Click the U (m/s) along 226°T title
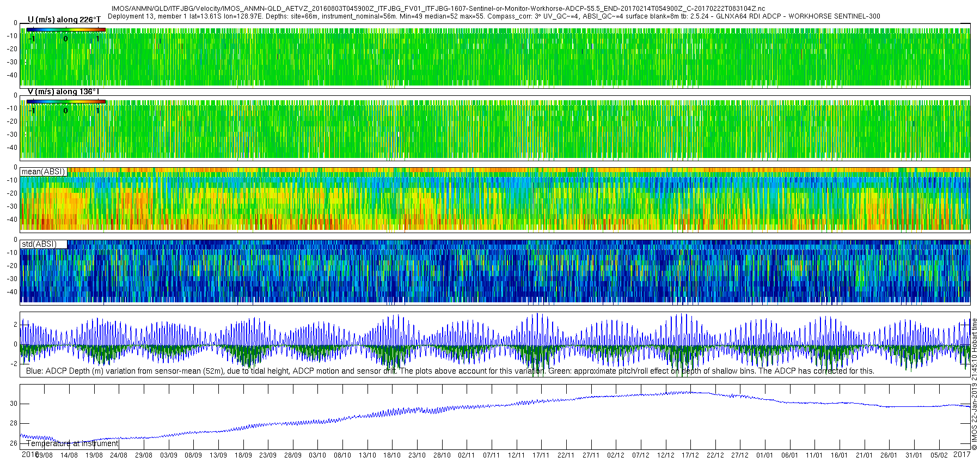 click(x=64, y=20)
